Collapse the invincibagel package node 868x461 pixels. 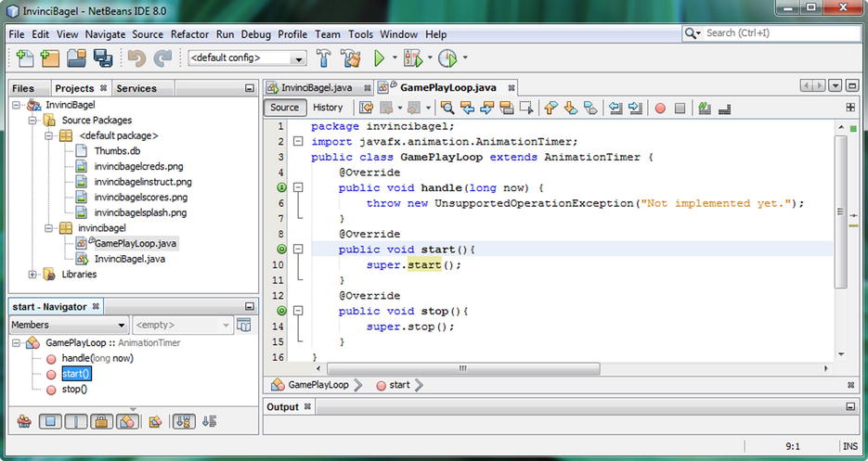click(48, 228)
